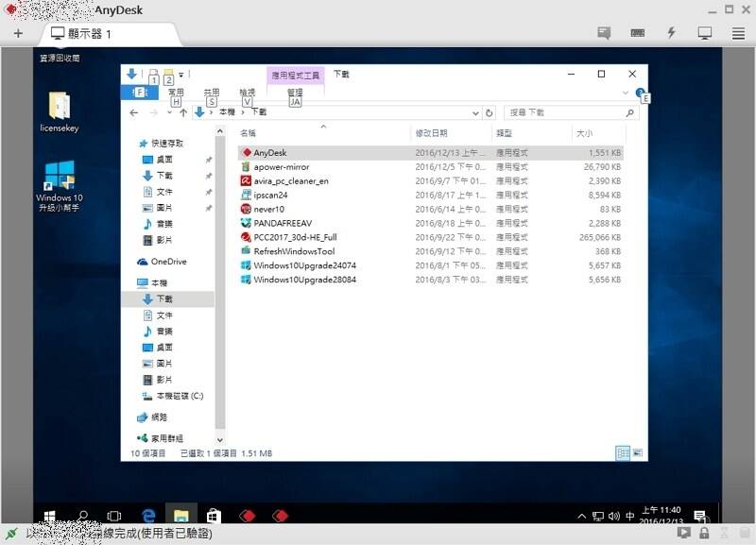Open the Windows Store from taskbar
The height and width of the screenshot is (545, 756).
[214, 516]
